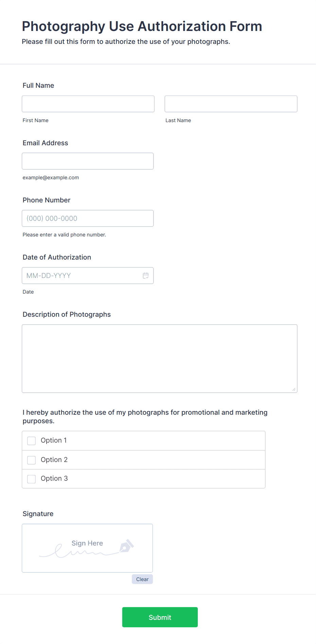Viewport: 316px width, 644px height.
Task: Check the Option 1 checkbox
Action: (31, 441)
